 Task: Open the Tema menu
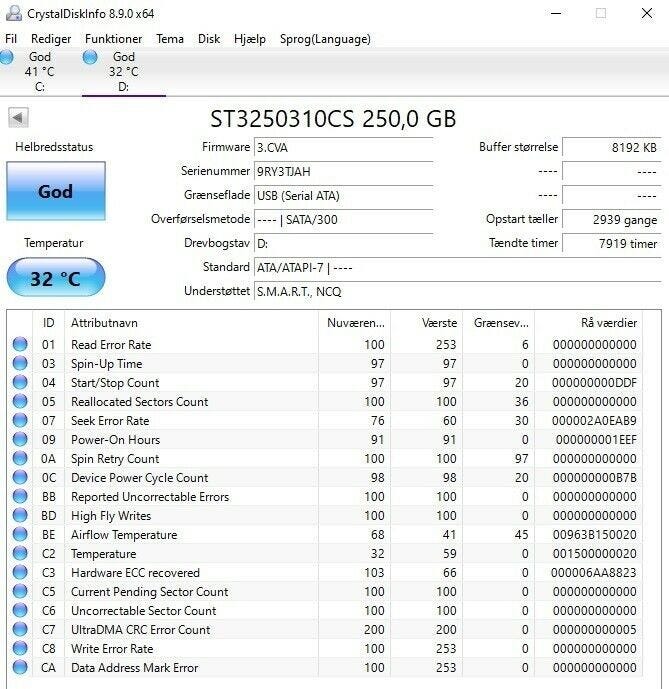click(169, 39)
